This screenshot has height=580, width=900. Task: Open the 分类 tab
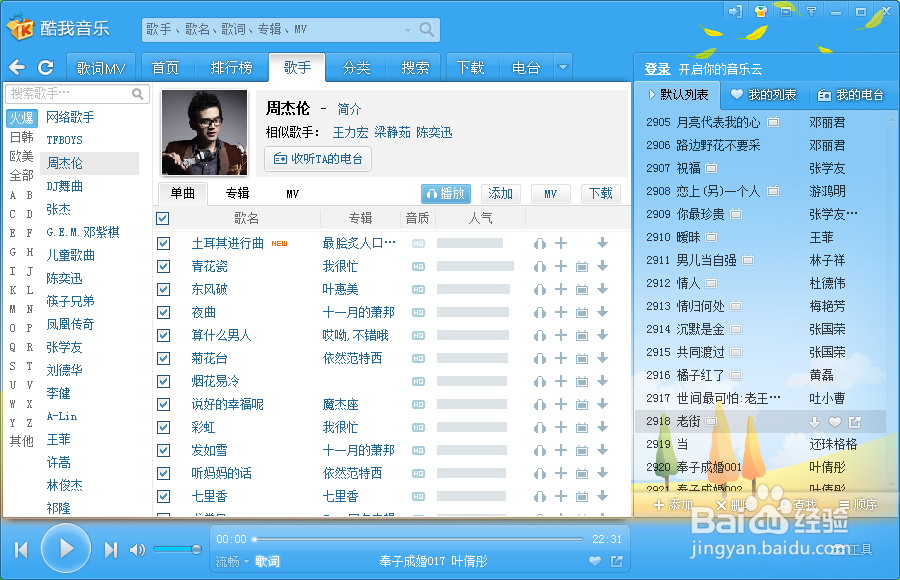coord(356,68)
